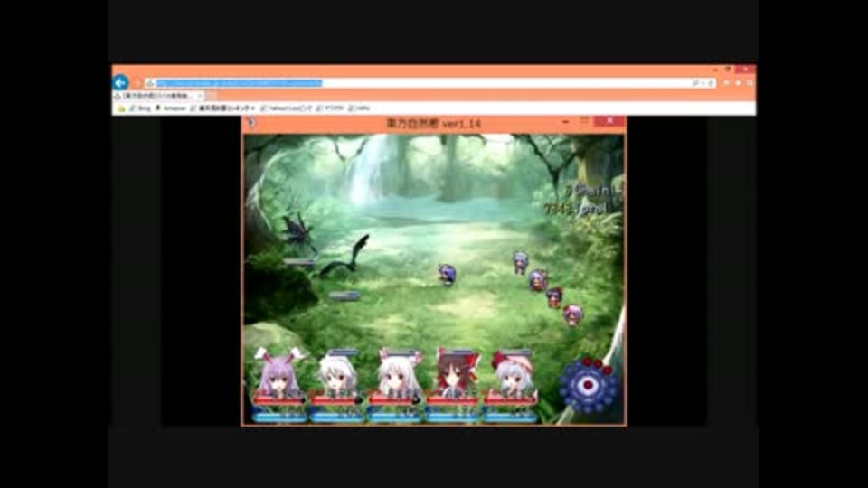Open the browser Home icon
This screenshot has height=488, width=868.
click(x=726, y=83)
